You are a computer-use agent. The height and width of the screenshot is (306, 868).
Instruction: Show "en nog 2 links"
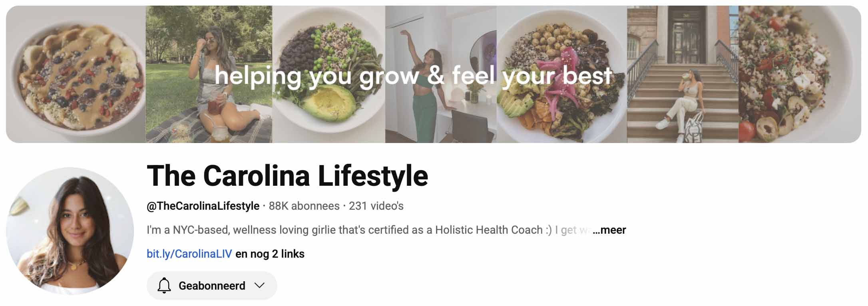[270, 254]
